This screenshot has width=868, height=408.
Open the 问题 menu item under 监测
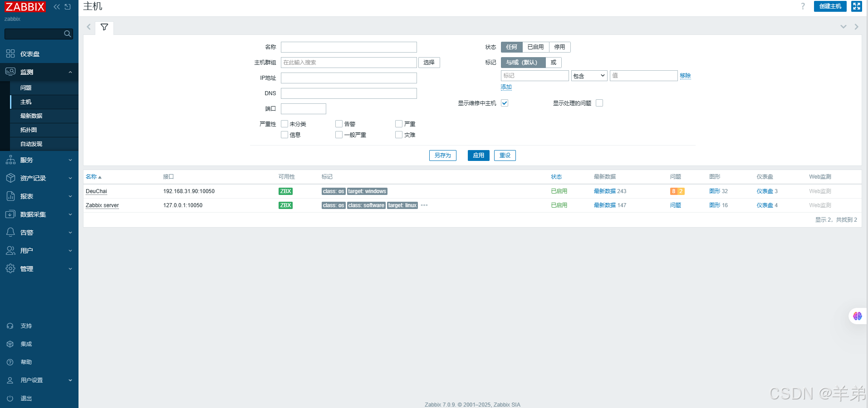[25, 87]
